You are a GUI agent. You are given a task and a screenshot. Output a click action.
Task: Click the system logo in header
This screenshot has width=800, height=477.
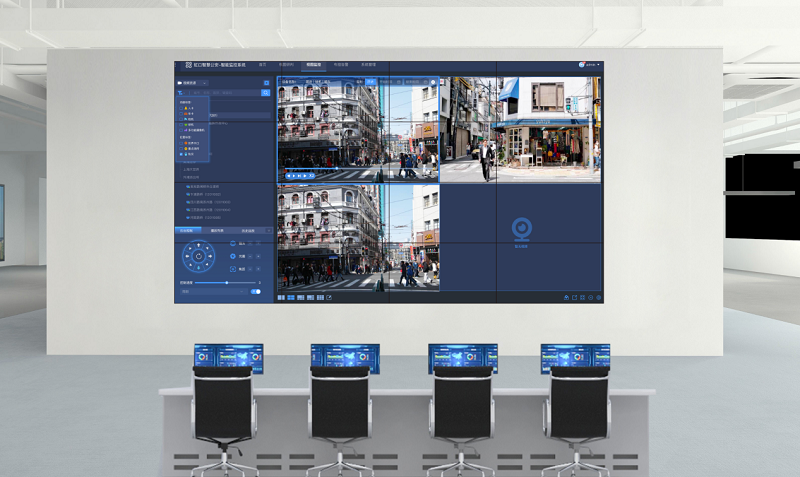tap(187, 65)
